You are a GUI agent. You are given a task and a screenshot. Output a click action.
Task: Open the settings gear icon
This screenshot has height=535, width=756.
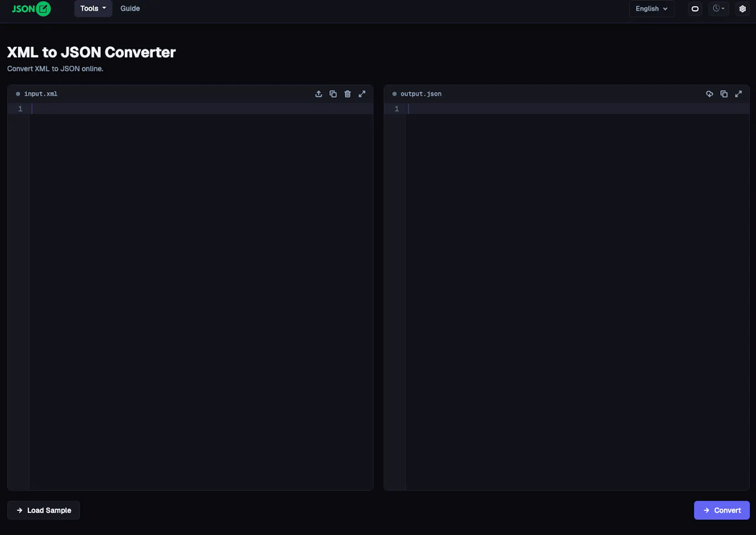pyautogui.click(x=742, y=8)
